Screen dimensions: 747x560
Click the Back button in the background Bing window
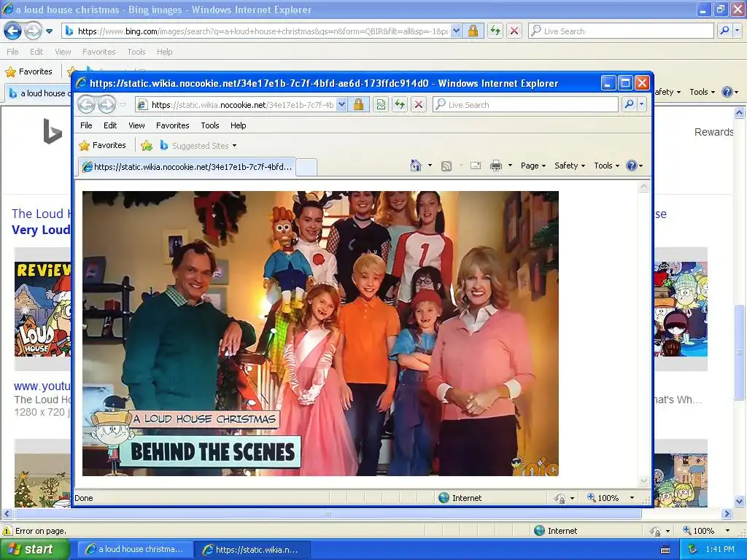tap(13, 31)
